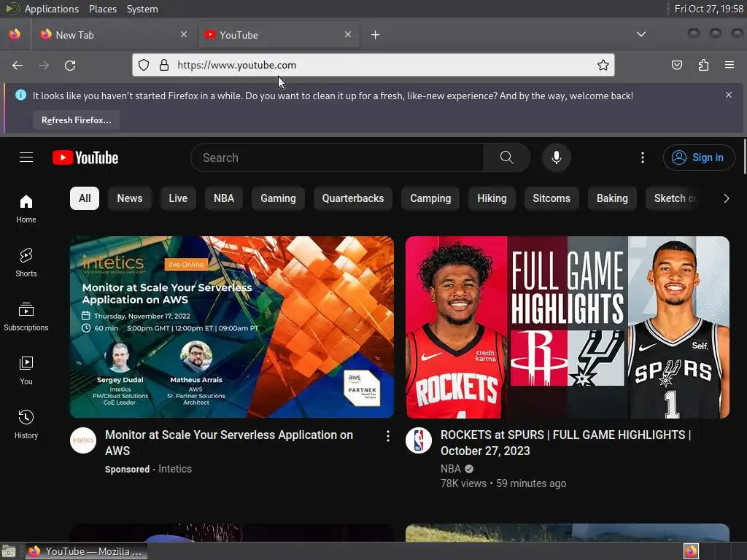Close the YouTube tab
The height and width of the screenshot is (560, 747).
click(x=348, y=34)
